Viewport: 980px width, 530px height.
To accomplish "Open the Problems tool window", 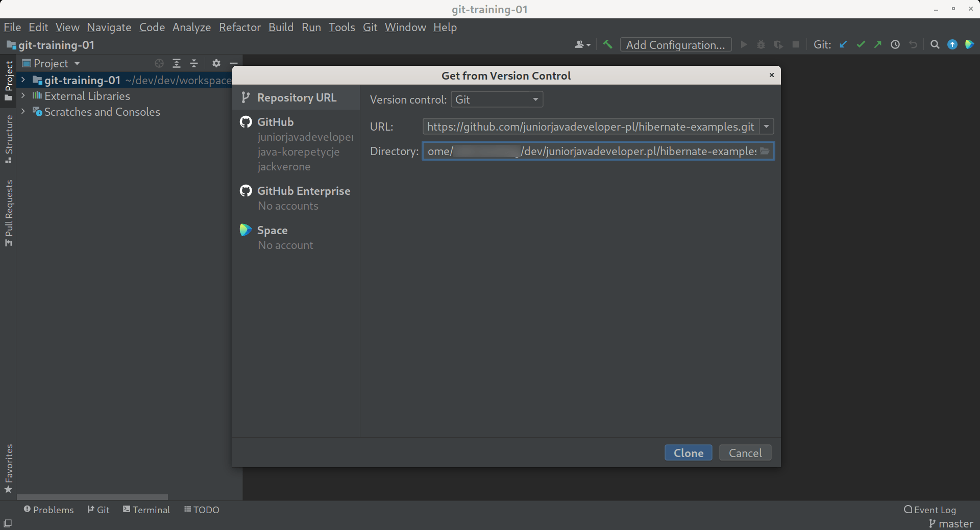I will pos(48,510).
